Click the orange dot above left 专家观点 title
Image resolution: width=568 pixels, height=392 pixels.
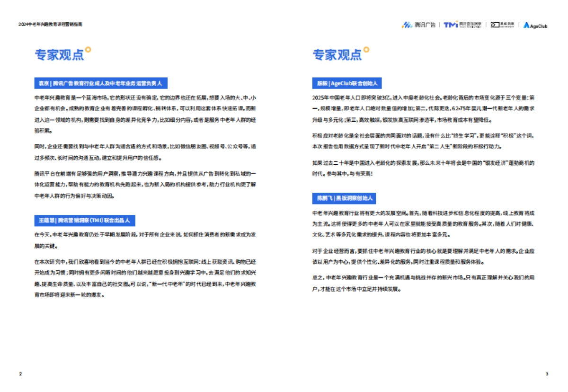(x=88, y=49)
